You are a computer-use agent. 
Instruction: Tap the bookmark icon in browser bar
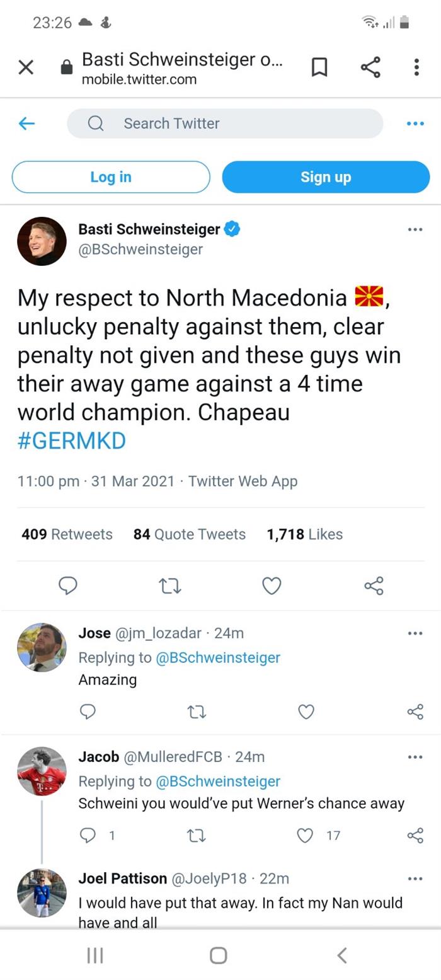point(319,67)
